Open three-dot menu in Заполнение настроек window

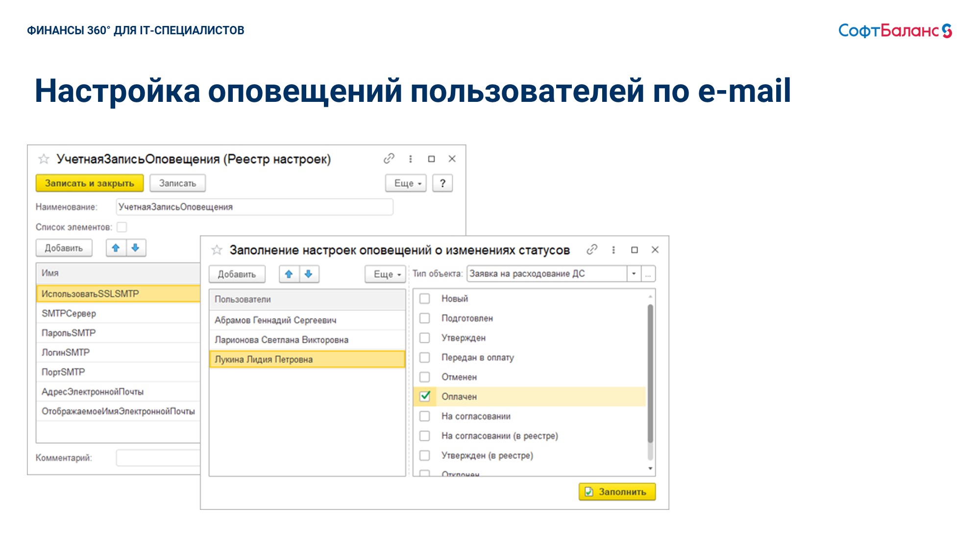pos(613,250)
